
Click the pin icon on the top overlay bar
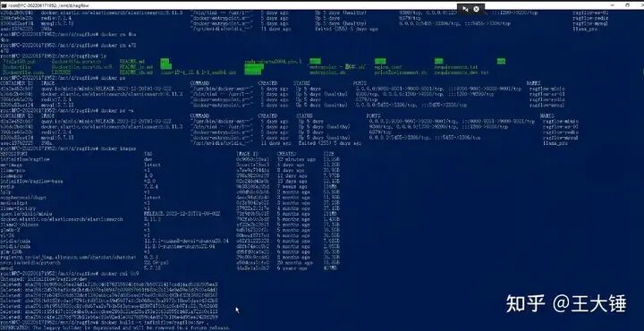point(465,9)
